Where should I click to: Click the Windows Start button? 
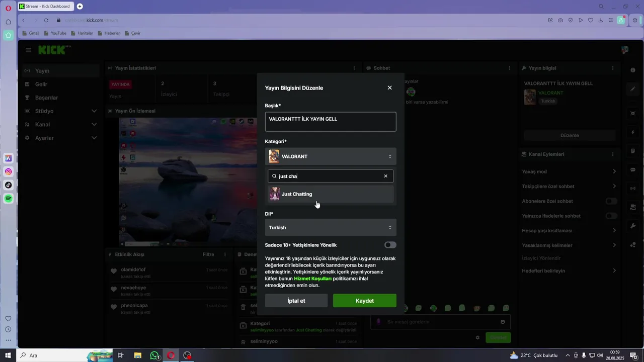tap(8, 355)
